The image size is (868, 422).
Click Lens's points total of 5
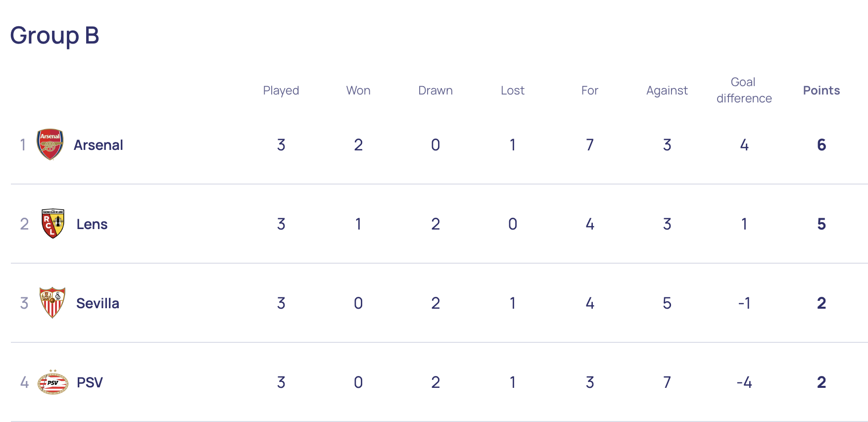[821, 224]
